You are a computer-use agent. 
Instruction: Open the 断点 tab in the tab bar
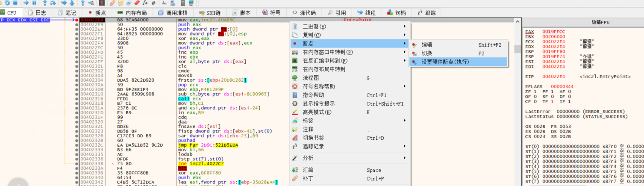(x=97, y=13)
